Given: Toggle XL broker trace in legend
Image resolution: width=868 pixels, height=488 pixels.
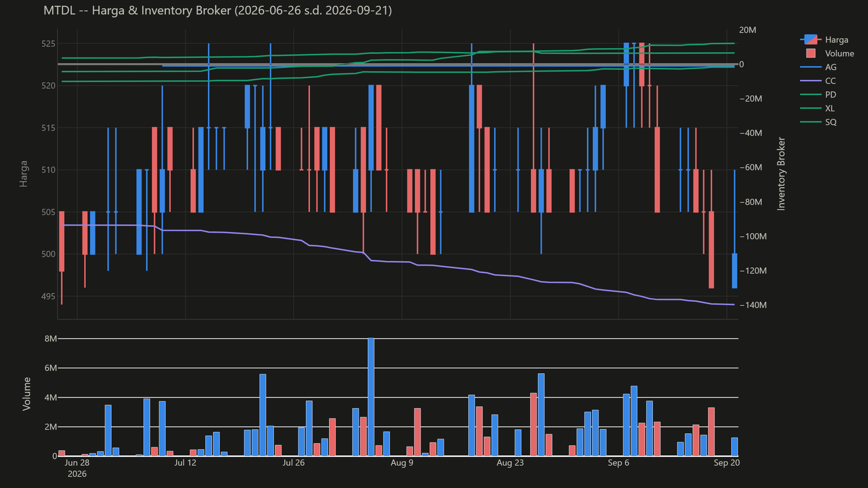Looking at the screenshot, I should point(818,108).
